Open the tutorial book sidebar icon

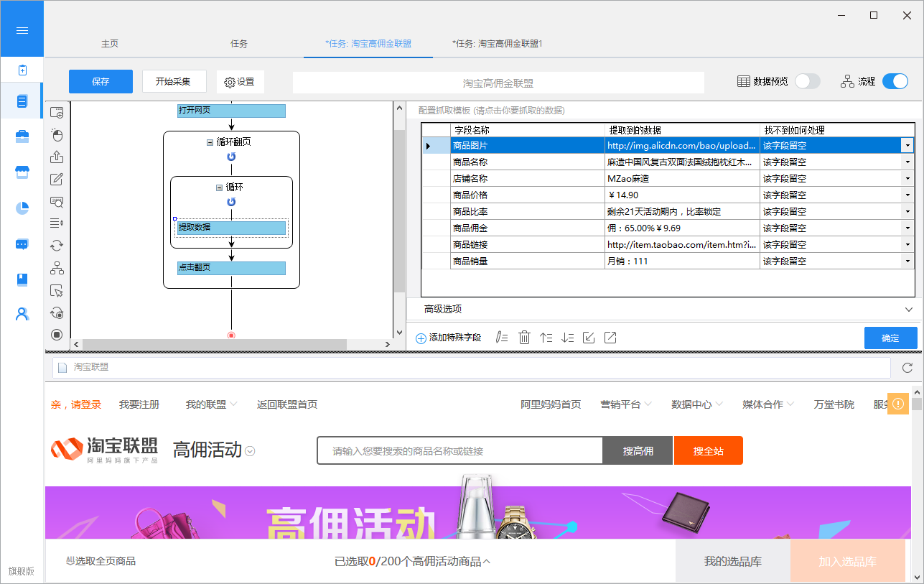[x=22, y=279]
